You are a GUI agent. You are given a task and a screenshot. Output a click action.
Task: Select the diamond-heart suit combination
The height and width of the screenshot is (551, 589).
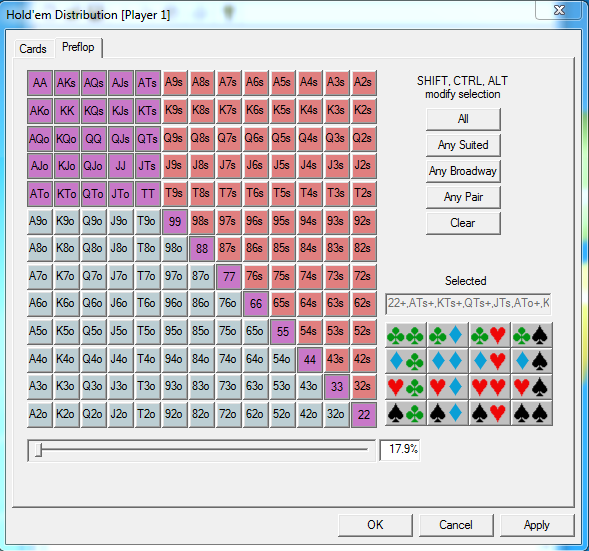(489, 361)
